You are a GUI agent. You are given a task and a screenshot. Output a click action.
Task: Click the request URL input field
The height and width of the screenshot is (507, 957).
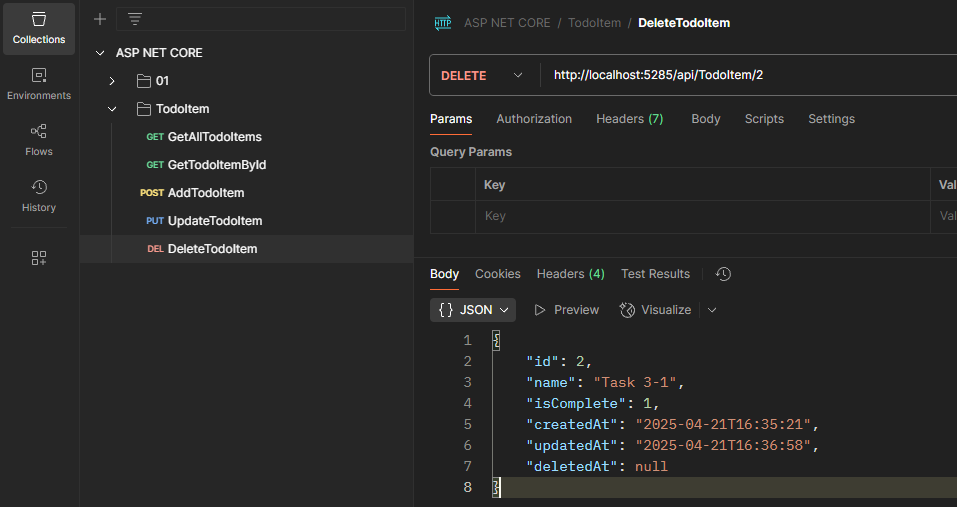click(740, 75)
